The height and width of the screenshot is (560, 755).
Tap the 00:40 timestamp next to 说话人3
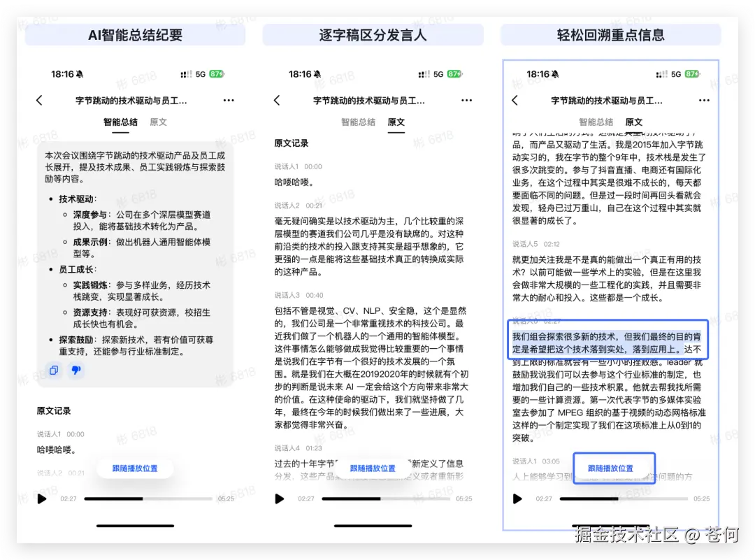click(x=314, y=294)
